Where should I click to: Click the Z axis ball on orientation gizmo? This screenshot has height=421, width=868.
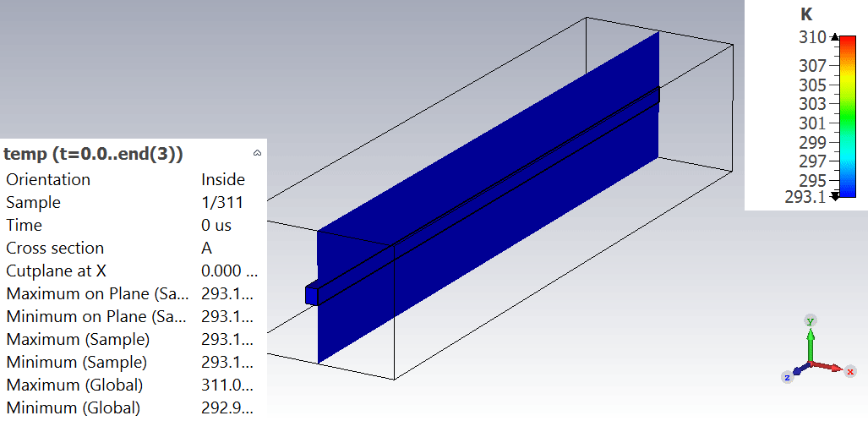(x=787, y=377)
